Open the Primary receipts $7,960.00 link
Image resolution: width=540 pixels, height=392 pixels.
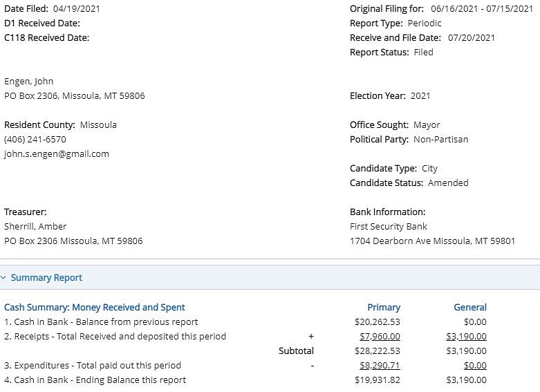click(380, 336)
